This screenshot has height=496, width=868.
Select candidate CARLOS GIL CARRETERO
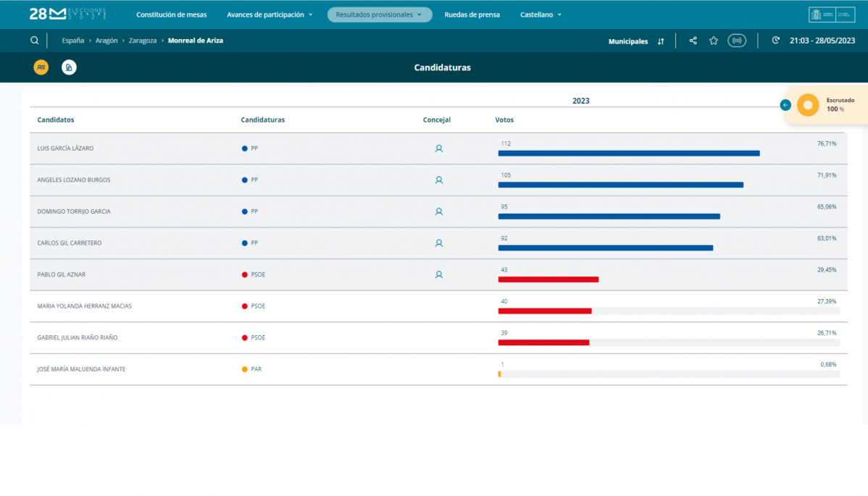(70, 243)
